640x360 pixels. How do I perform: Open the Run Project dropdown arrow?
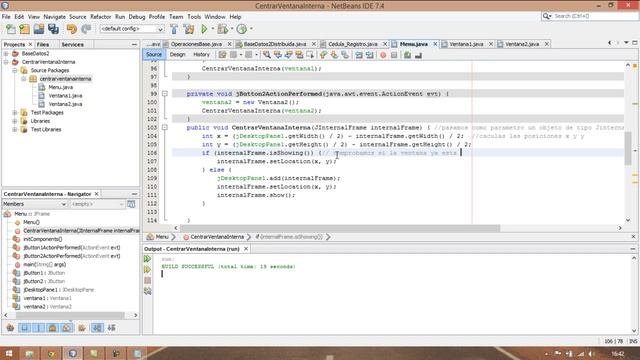point(212,29)
